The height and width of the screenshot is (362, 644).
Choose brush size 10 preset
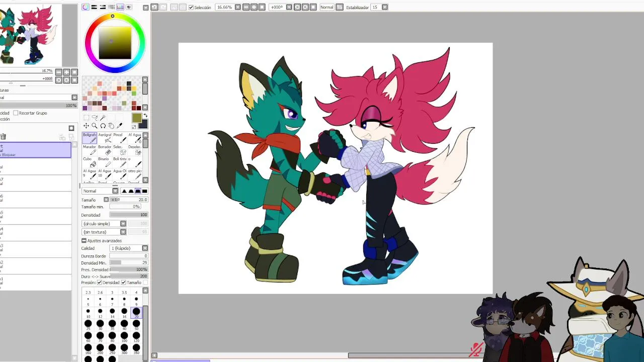pyautogui.click(x=88, y=312)
